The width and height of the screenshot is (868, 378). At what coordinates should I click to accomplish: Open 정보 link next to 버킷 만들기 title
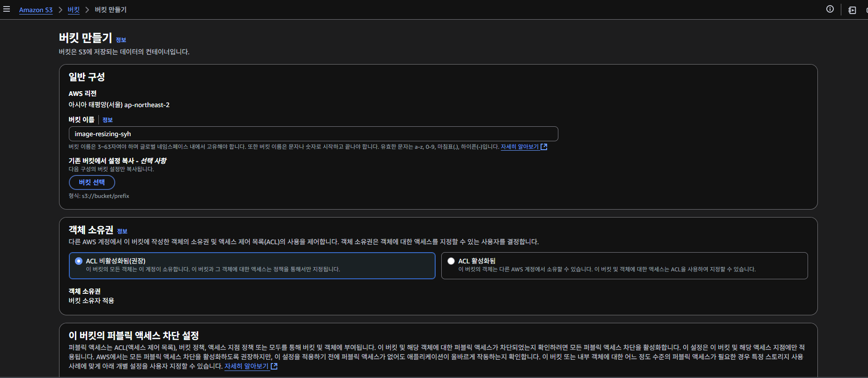pyautogui.click(x=121, y=40)
